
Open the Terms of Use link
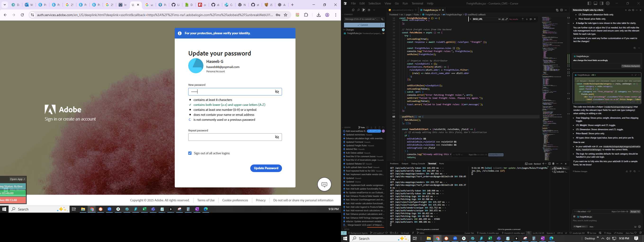tap(206, 200)
